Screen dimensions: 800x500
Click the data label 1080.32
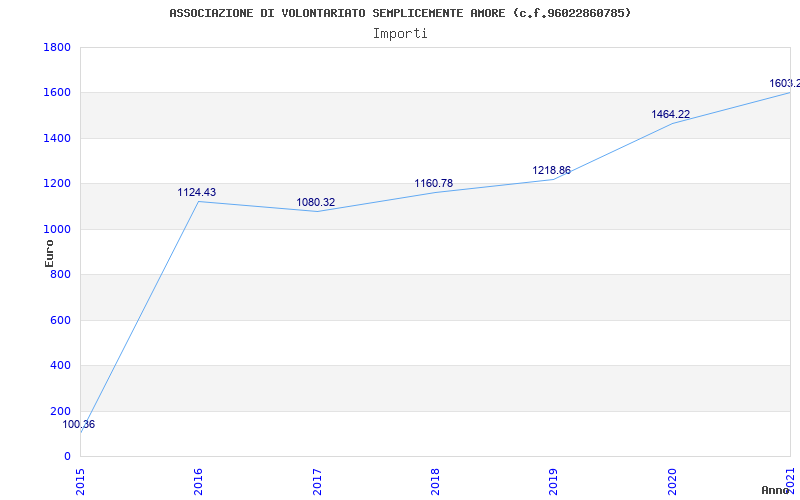[316, 202]
